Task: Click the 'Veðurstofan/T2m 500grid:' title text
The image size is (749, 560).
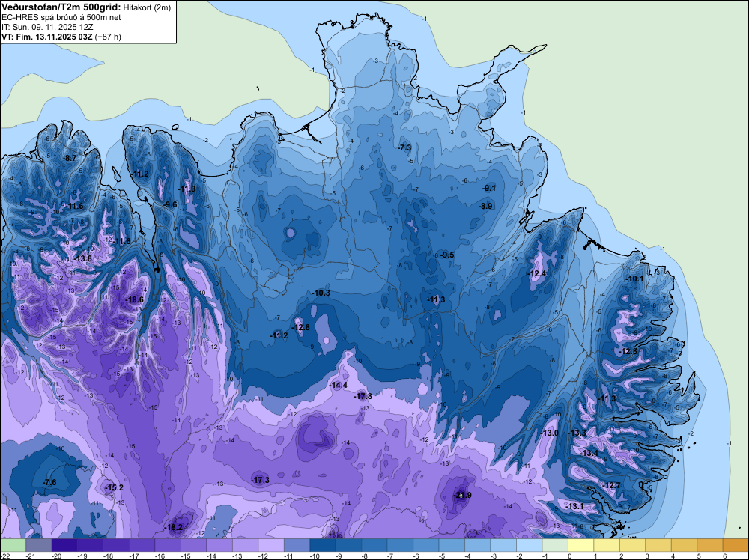Action: [x=61, y=7]
